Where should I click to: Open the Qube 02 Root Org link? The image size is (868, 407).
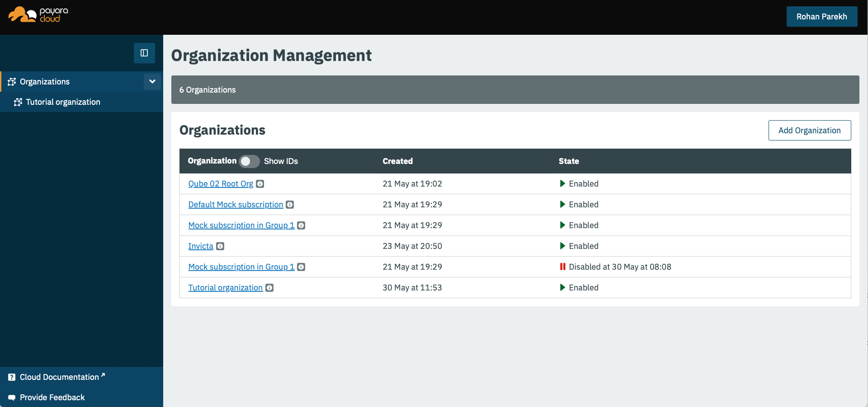pyautogui.click(x=221, y=184)
